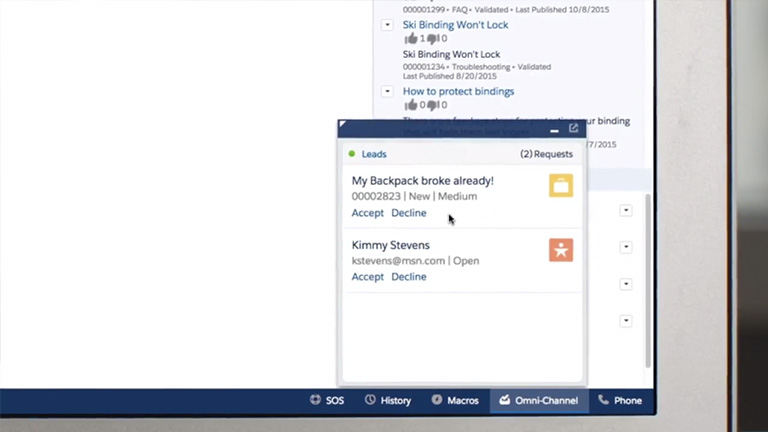Click the green online status dot

tap(352, 154)
